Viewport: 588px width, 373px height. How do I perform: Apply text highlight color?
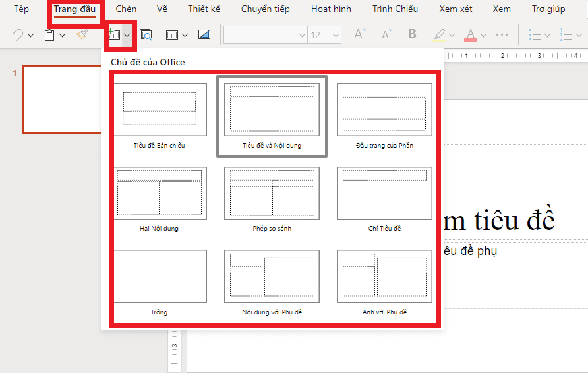439,34
